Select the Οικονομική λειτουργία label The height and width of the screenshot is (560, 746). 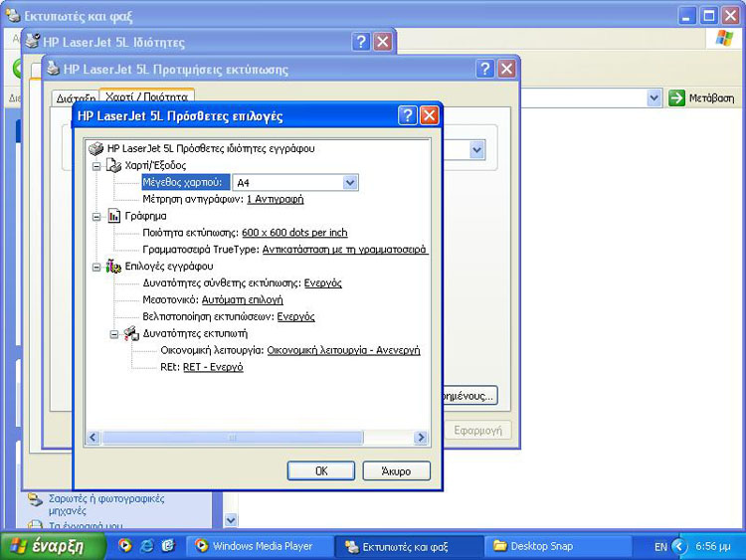click(212, 350)
